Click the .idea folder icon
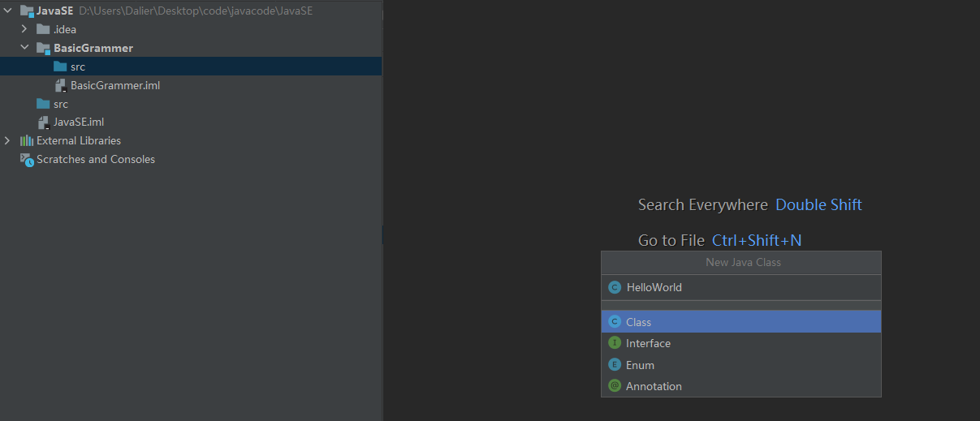This screenshot has width=980, height=421. coord(43,29)
